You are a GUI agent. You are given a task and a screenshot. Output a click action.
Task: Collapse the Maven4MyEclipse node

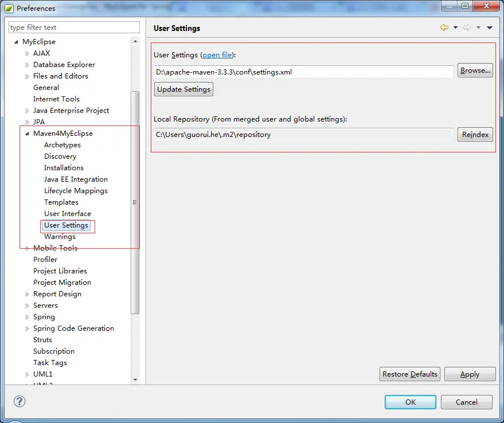tap(27, 134)
